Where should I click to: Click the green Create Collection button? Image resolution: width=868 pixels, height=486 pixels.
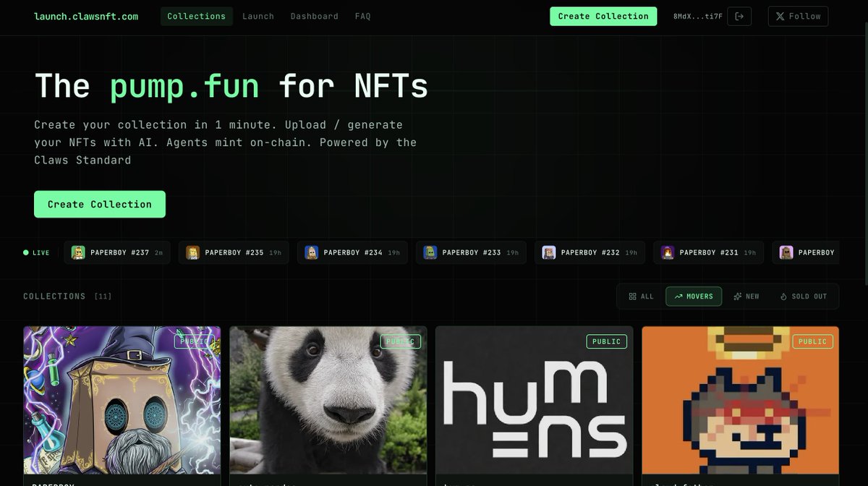[x=603, y=16]
